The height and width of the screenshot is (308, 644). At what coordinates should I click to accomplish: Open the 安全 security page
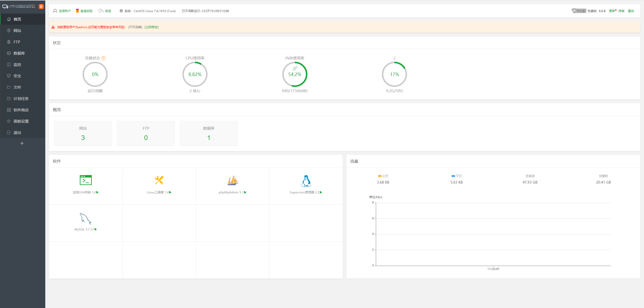(x=23, y=76)
